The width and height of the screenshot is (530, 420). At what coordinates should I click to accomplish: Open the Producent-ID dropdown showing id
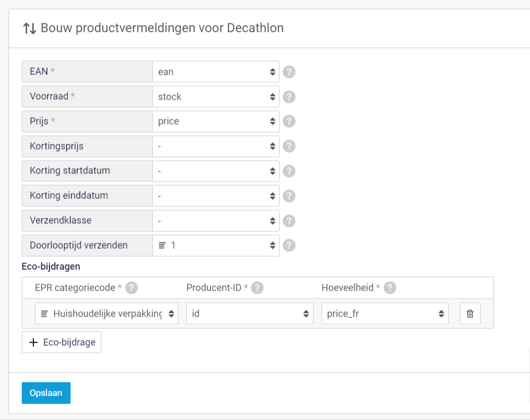tap(250, 313)
